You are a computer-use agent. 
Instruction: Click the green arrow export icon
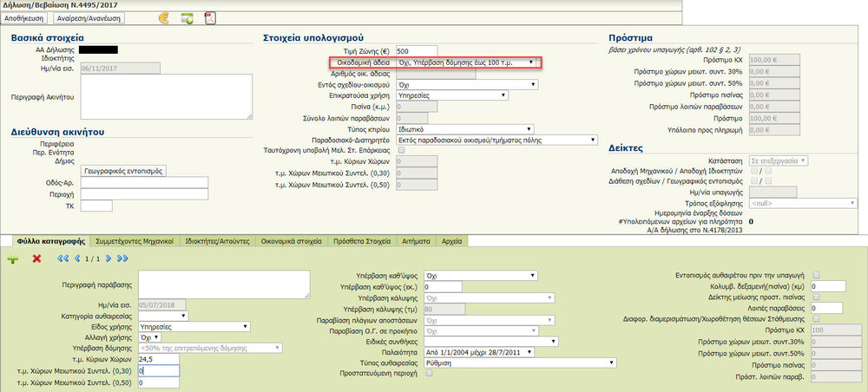point(187,17)
